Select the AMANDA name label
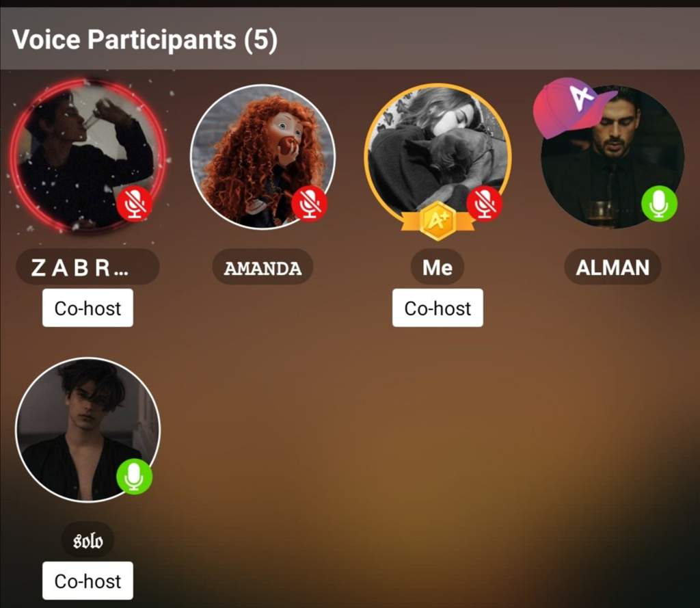700x608 pixels. click(x=263, y=267)
